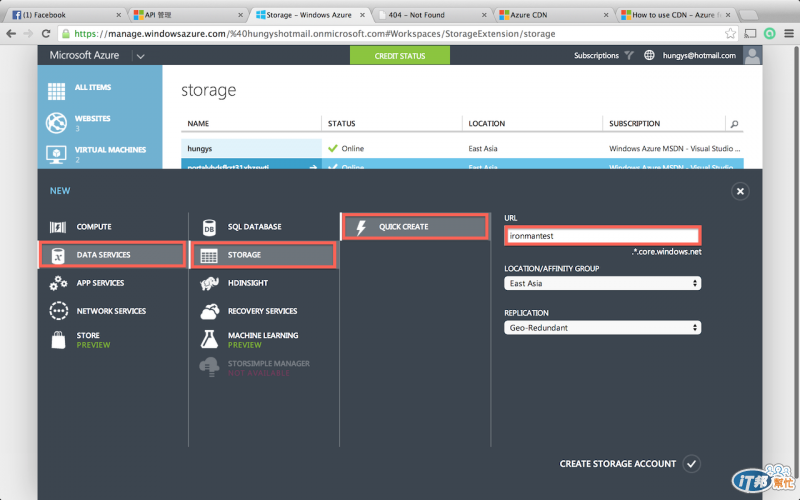Click Create Storage Account text

[617, 464]
